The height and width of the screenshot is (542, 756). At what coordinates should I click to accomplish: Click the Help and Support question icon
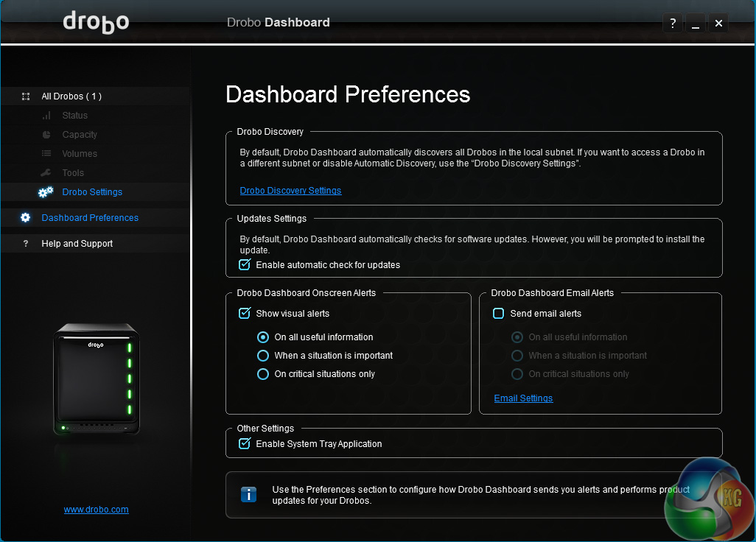tap(26, 244)
